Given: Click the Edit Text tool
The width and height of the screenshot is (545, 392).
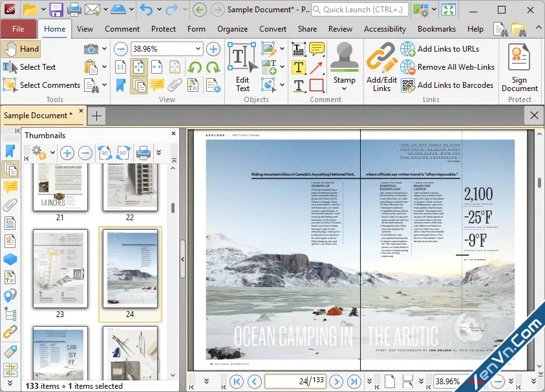Looking at the screenshot, I should [x=242, y=67].
